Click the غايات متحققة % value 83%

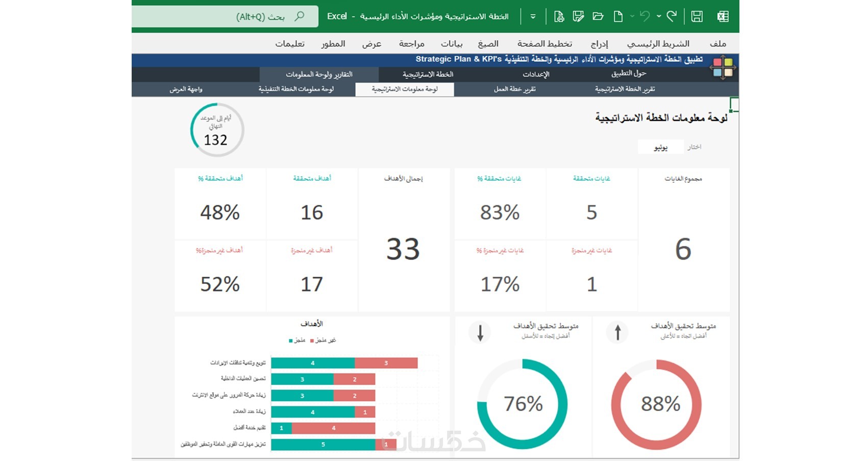click(500, 212)
